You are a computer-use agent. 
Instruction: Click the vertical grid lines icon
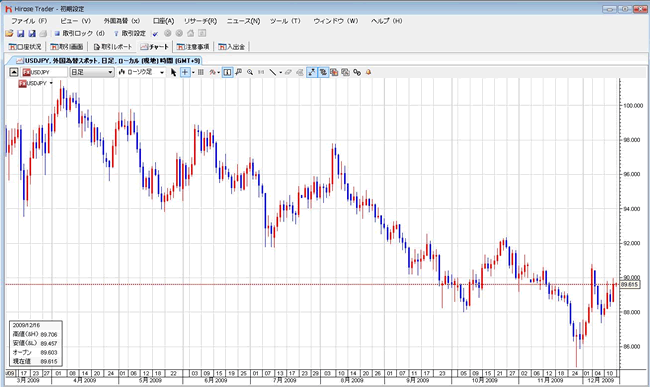201,72
